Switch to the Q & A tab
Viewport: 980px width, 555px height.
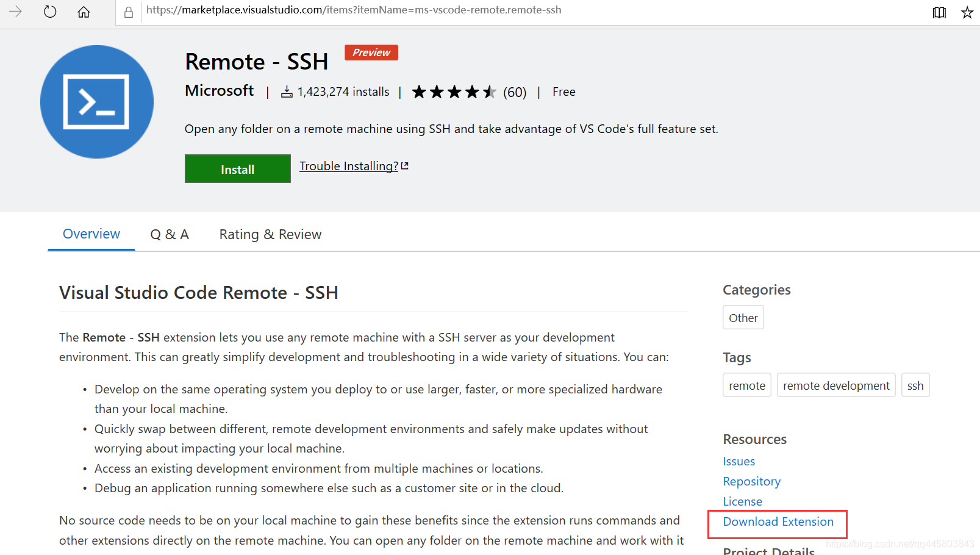coord(170,234)
